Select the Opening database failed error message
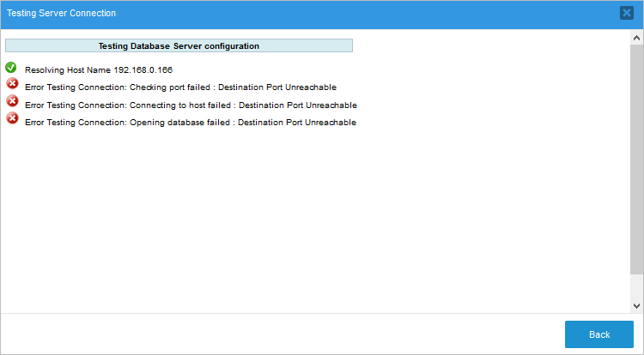The image size is (644, 355). pyautogui.click(x=191, y=123)
